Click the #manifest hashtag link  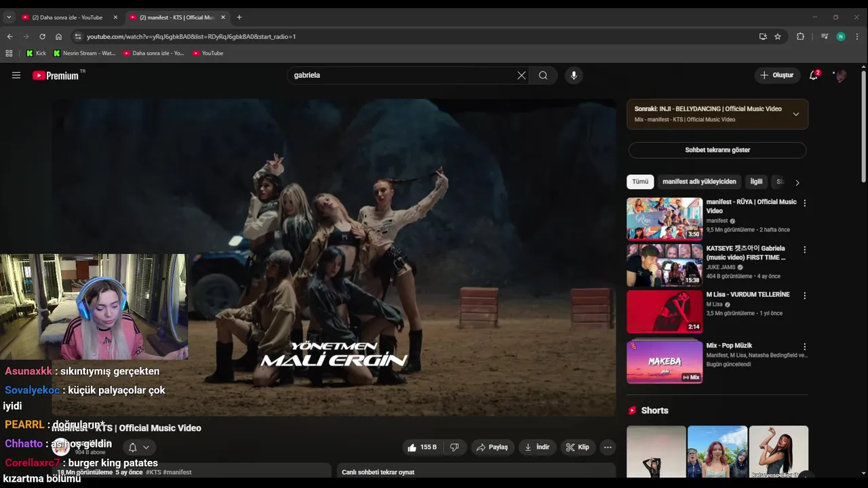(x=177, y=472)
